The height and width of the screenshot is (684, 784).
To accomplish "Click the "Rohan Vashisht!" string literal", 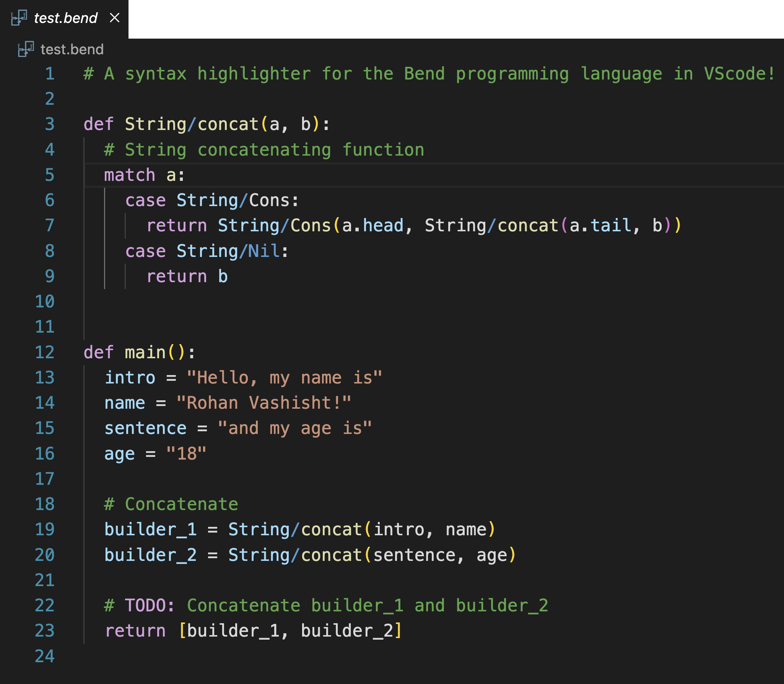I will 264,403.
